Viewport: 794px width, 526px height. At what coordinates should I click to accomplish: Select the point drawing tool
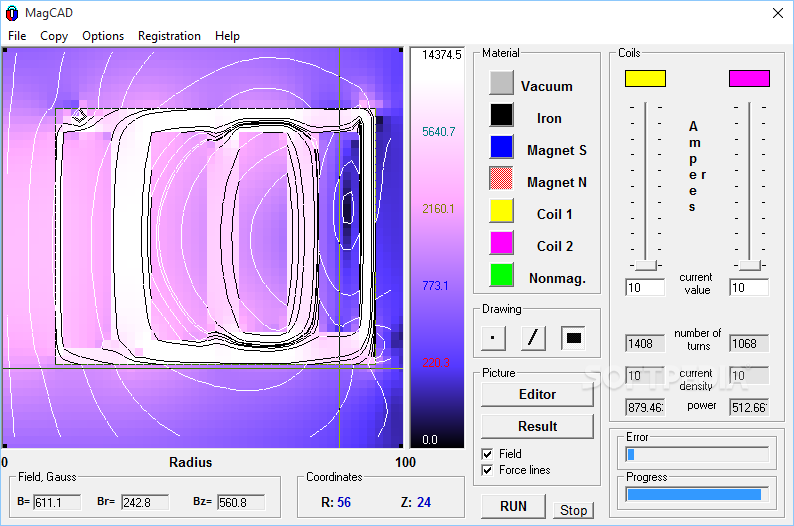click(x=493, y=338)
